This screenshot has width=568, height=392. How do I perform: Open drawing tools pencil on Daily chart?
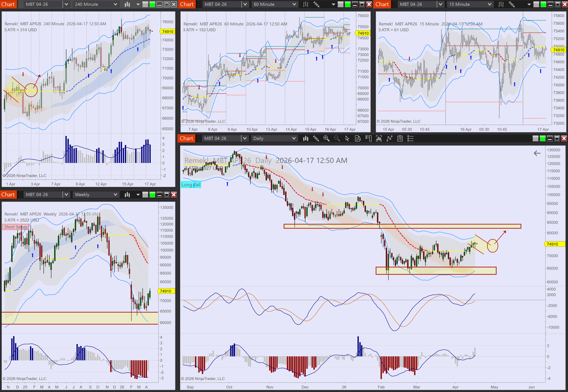[x=316, y=138]
